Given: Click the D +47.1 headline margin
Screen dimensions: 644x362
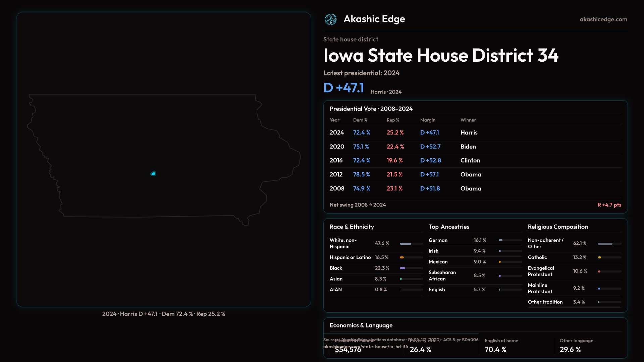Looking at the screenshot, I should 343,88.
